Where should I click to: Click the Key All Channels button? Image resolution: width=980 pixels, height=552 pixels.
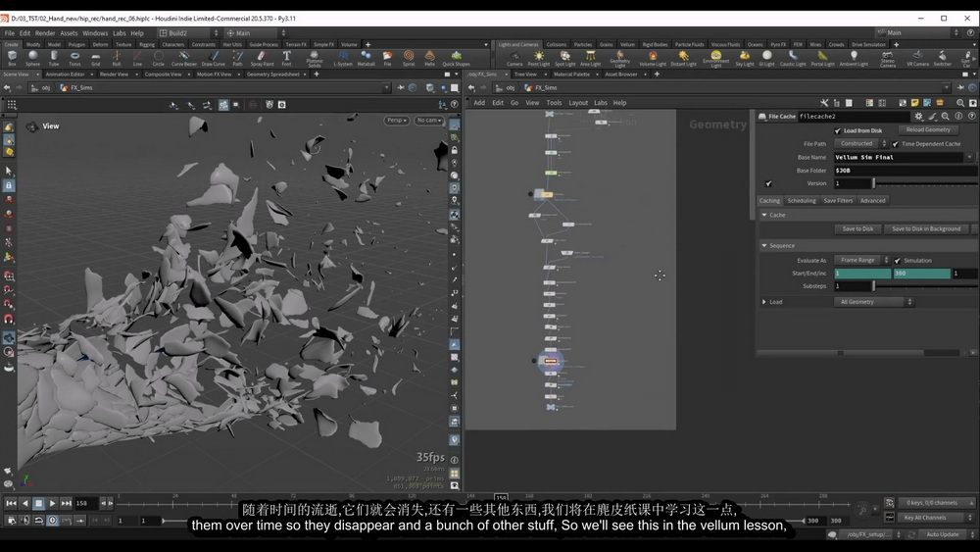click(931, 518)
